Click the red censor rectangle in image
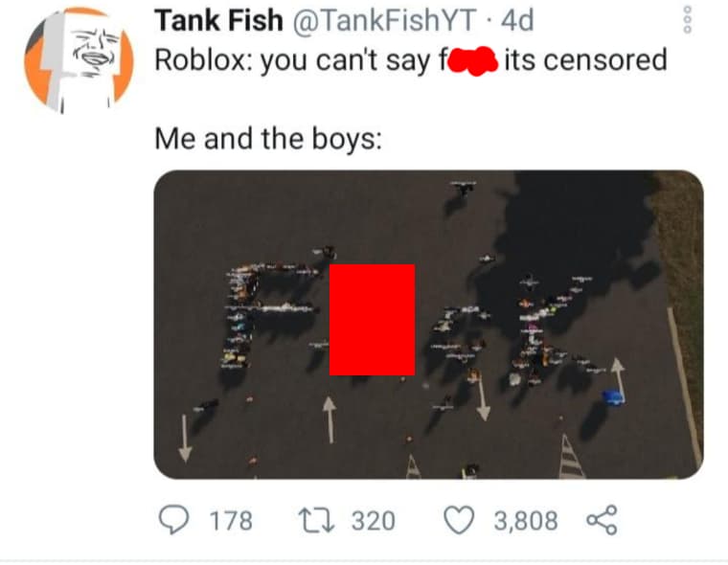Image resolution: width=728 pixels, height=565 pixels. tap(372, 320)
